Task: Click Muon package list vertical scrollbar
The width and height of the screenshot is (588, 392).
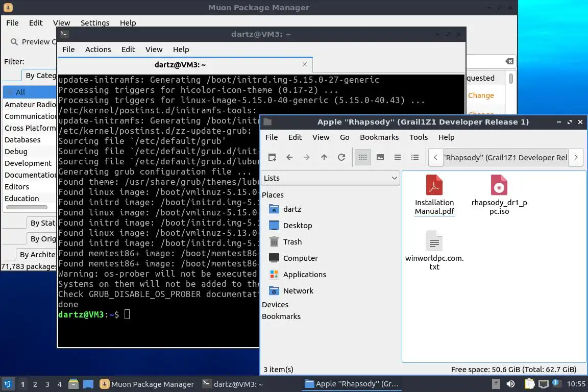Action: point(511,79)
